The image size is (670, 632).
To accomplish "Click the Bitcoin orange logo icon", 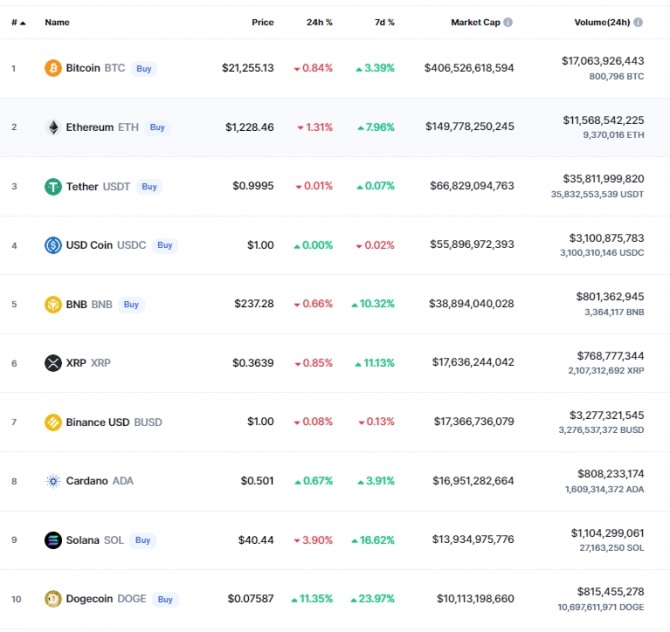I will tap(53, 68).
